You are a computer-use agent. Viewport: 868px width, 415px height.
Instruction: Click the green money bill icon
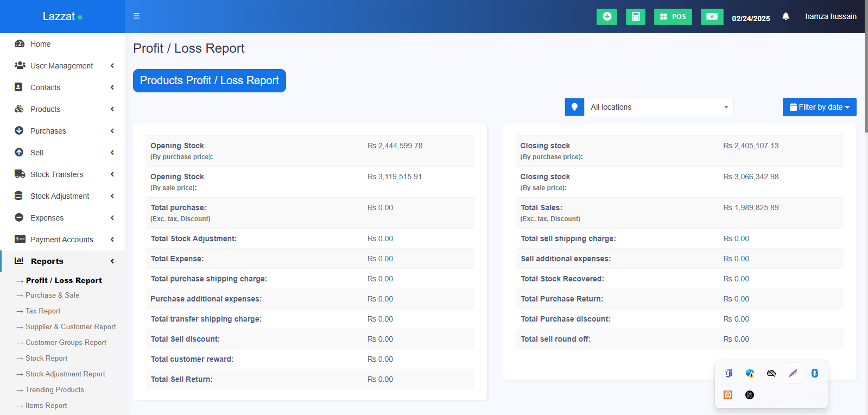(712, 17)
